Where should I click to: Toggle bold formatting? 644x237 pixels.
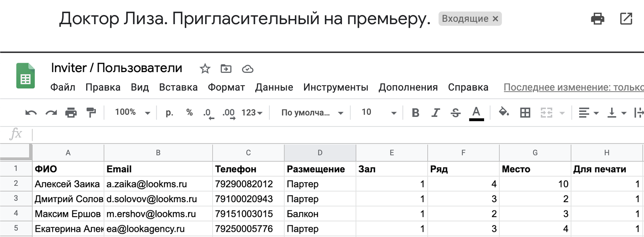pyautogui.click(x=416, y=113)
